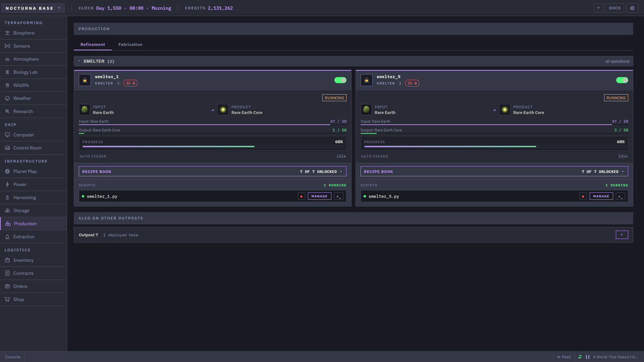Switch to the Refinement tab

pyautogui.click(x=93, y=45)
